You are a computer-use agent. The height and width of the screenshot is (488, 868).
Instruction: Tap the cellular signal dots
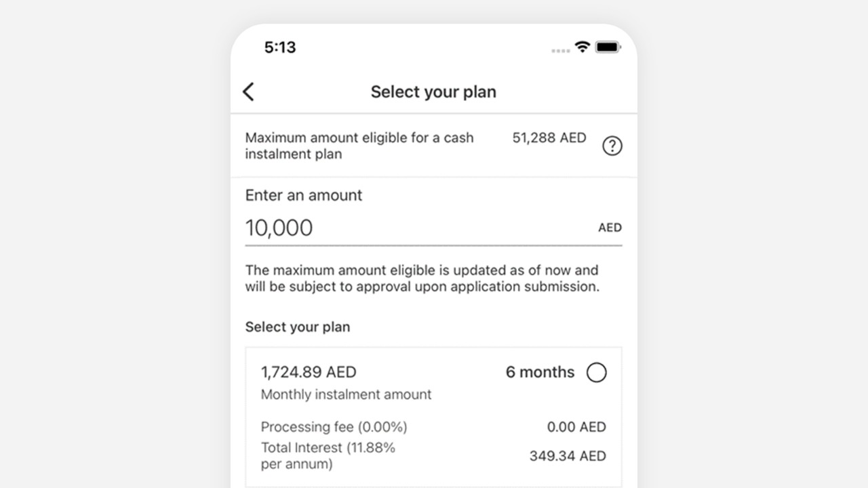pyautogui.click(x=560, y=50)
